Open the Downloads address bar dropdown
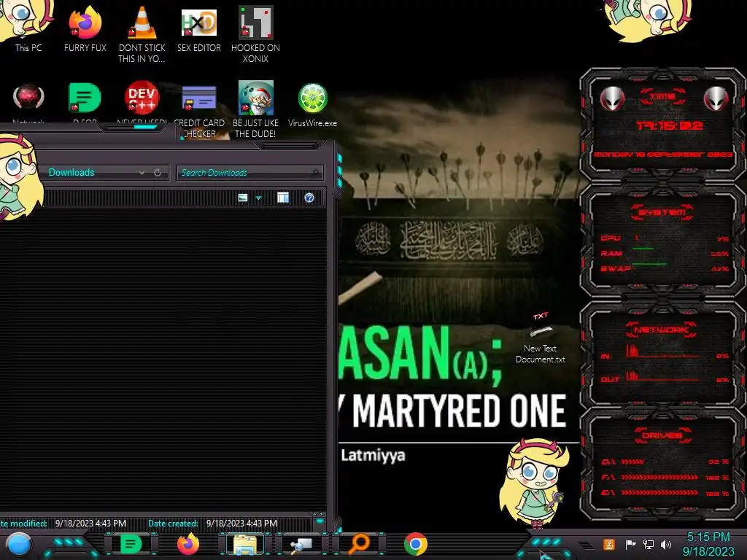Image resolution: width=747 pixels, height=560 pixels. 142,173
